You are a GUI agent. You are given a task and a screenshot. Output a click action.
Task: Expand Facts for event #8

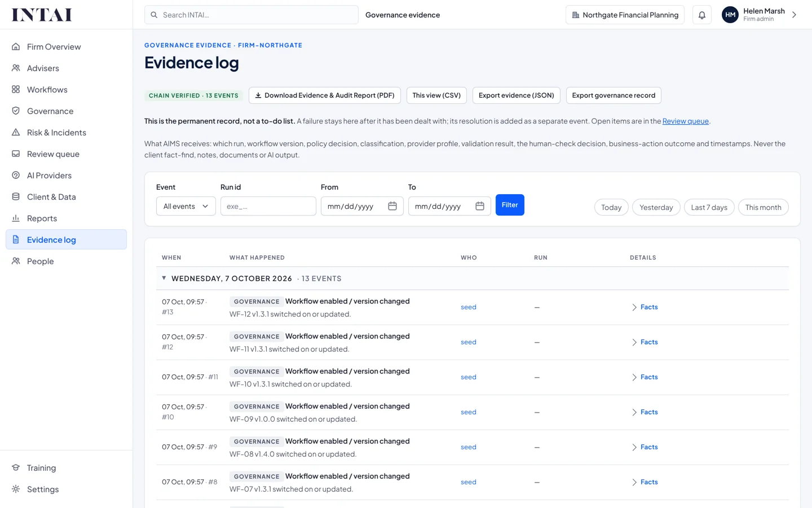(645, 482)
